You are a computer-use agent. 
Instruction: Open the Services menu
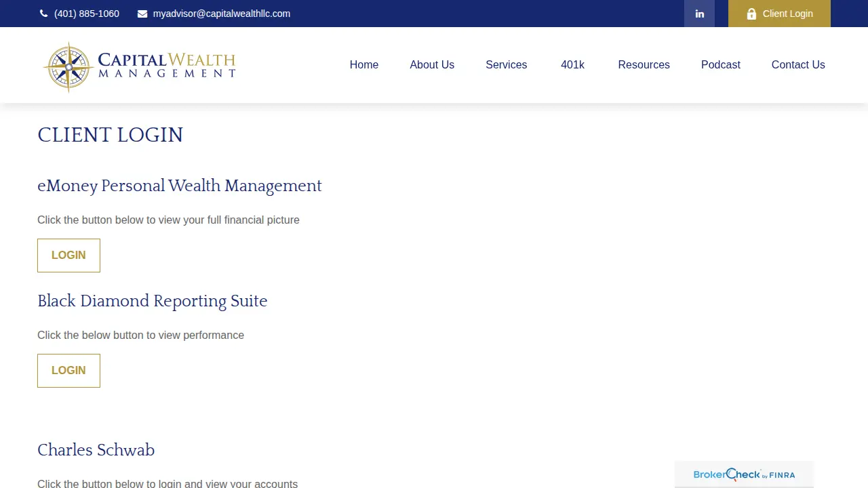point(506,64)
